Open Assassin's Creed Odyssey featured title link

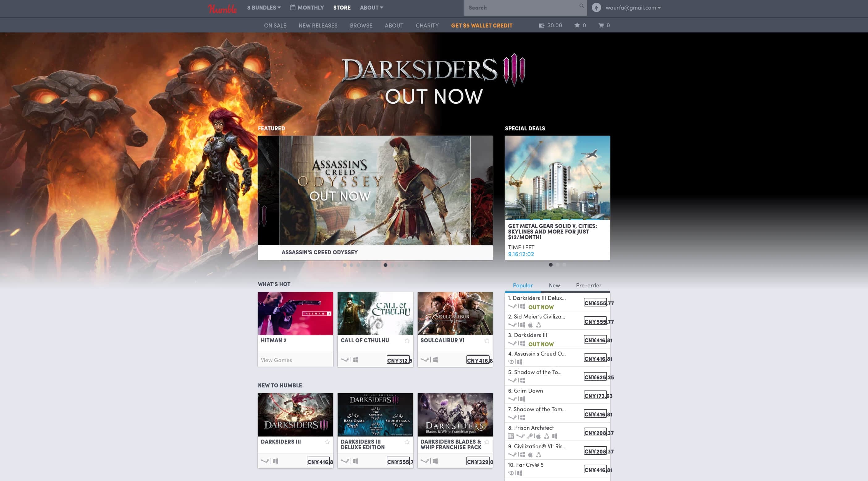(319, 252)
